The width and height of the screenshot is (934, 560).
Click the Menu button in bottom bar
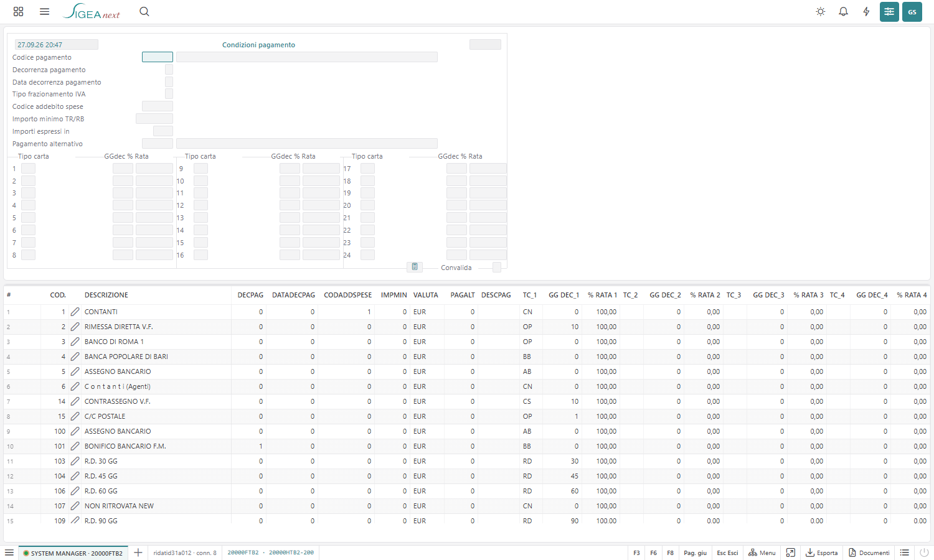tap(762, 553)
